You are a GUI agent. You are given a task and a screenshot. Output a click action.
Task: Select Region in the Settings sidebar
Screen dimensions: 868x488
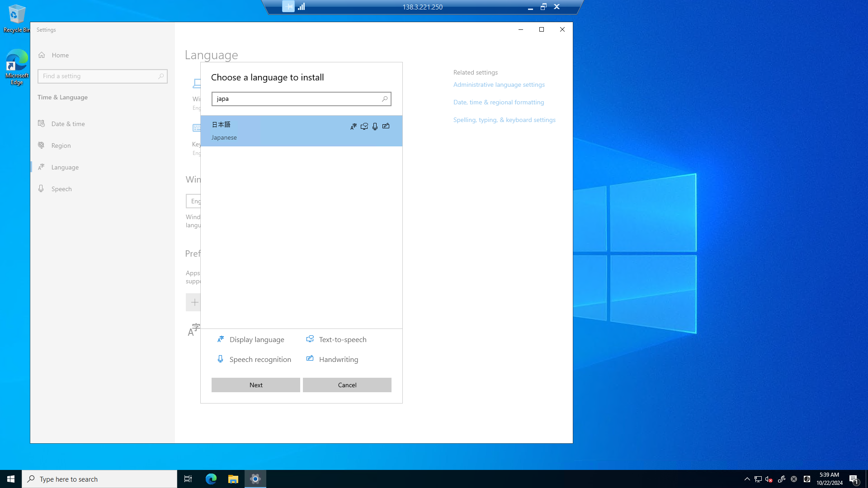coord(61,145)
